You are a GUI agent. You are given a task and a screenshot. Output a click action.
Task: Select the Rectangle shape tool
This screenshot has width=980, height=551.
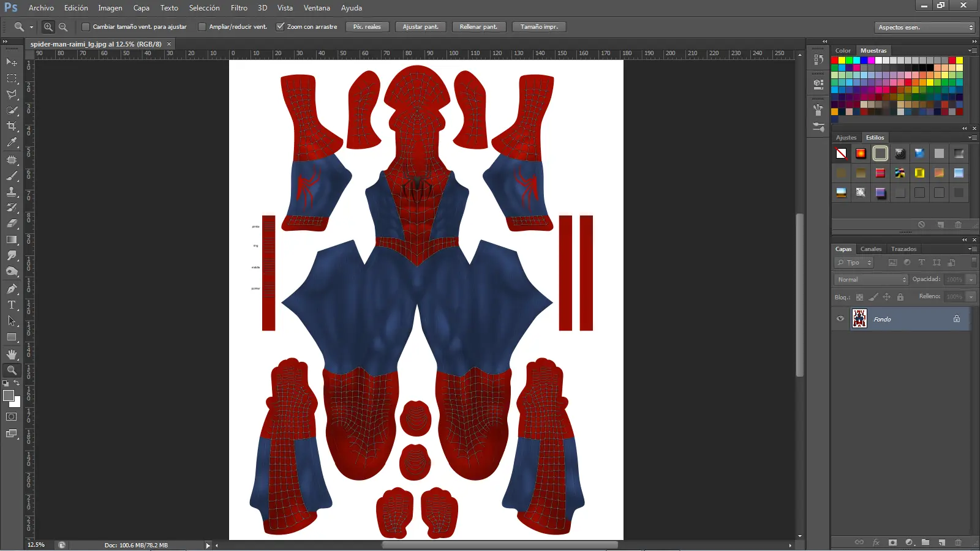pyautogui.click(x=12, y=337)
